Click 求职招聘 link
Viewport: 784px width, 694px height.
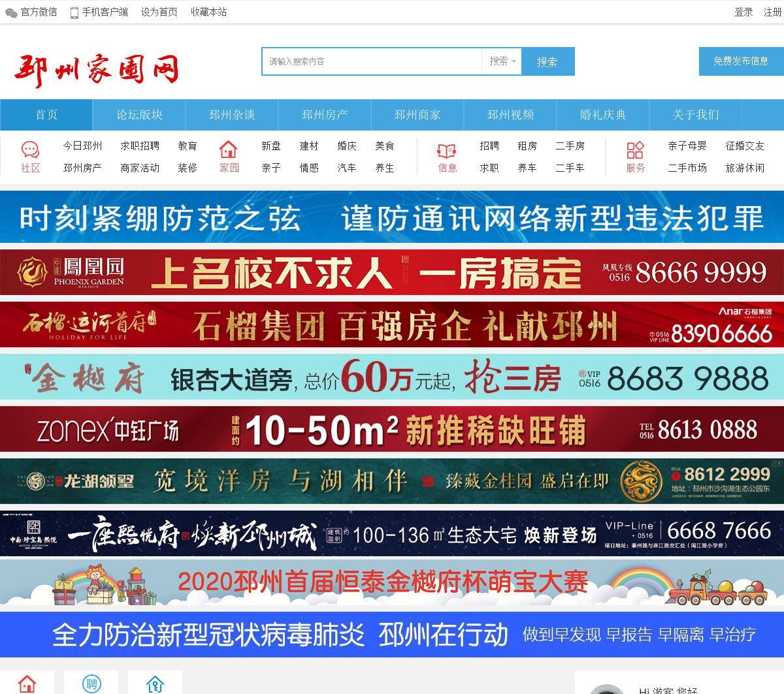(140, 146)
